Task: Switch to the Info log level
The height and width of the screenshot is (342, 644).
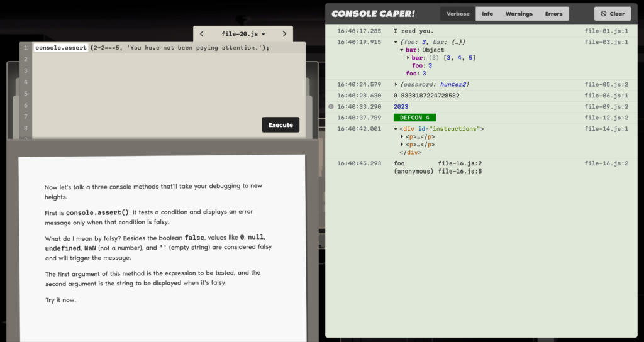Action: (487, 14)
